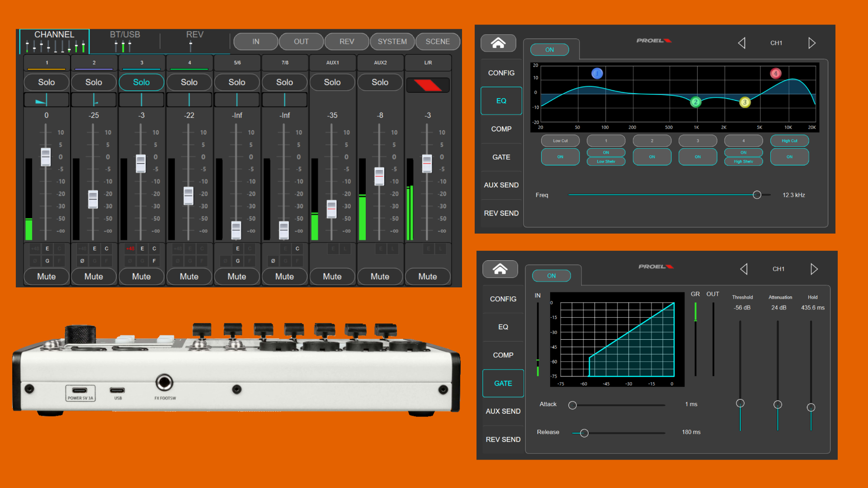Viewport: 868px width, 488px height.
Task: Select green EQ node 2 on graph
Action: tap(695, 102)
